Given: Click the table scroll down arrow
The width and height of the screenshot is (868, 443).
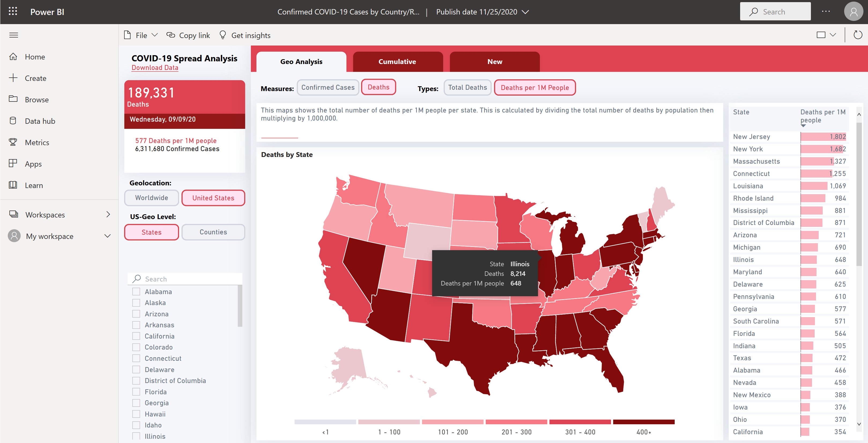Looking at the screenshot, I should click(859, 424).
